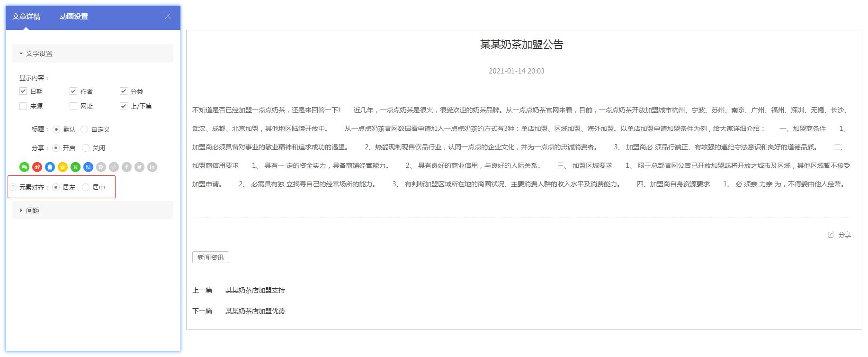The image size is (868, 357).
Task: Click the 显示内容 label
Action: (x=34, y=78)
